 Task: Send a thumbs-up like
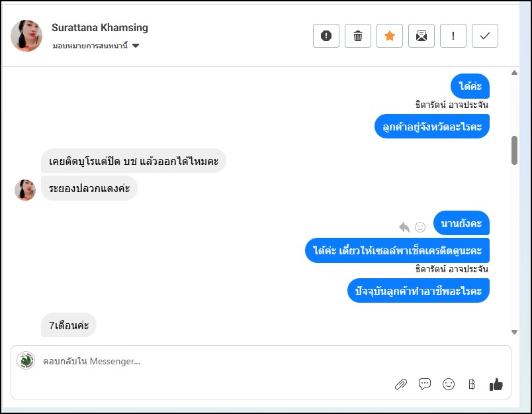tap(496, 384)
